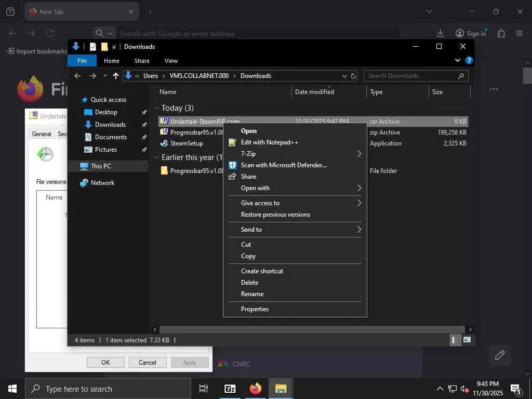Select Copy in the context menu

tap(248, 256)
